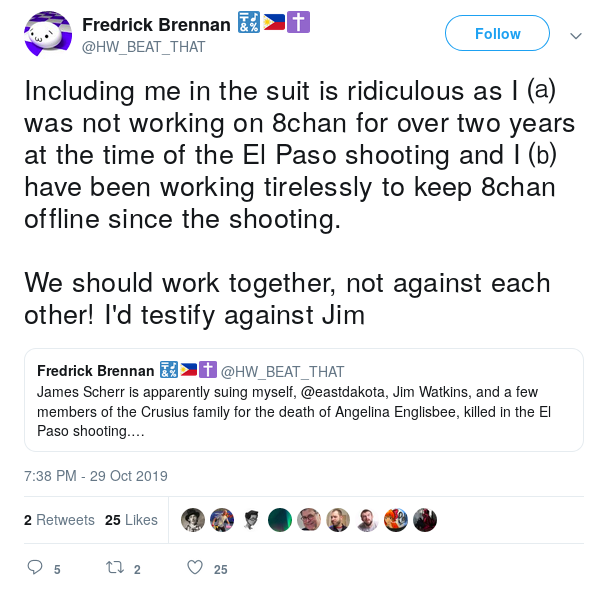Viewport: 612px width, 593px height.
Task: Expand the tweet options chevron menu
Action: (x=576, y=36)
